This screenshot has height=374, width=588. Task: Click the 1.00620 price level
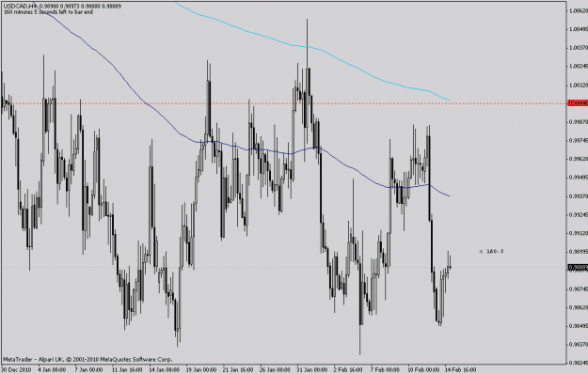579,10
